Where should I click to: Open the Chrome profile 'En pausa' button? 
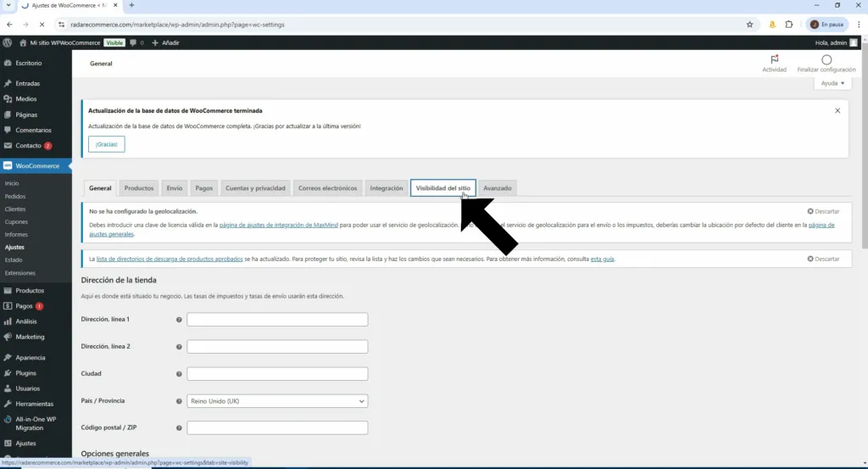(828, 25)
